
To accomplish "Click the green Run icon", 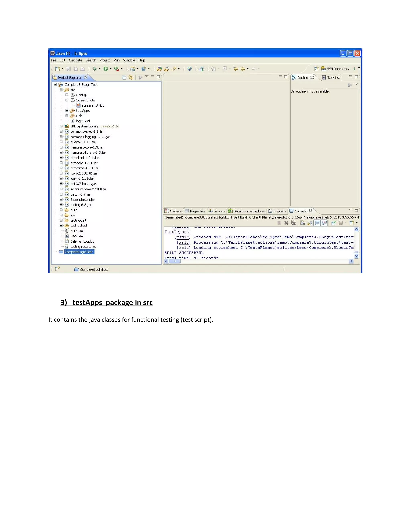I will [106, 69].
